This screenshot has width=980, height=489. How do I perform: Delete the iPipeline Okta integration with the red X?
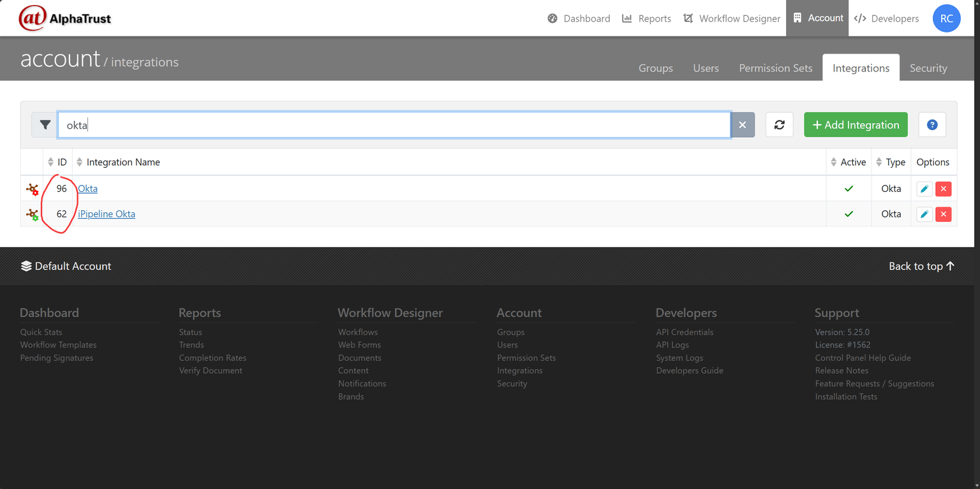click(x=943, y=214)
